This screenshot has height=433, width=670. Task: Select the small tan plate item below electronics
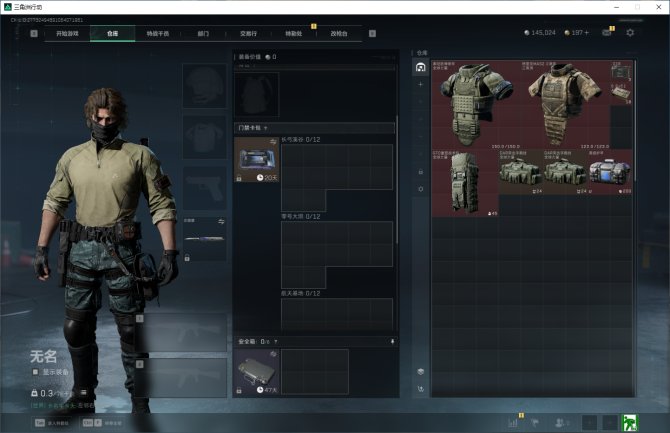pyautogui.click(x=621, y=94)
